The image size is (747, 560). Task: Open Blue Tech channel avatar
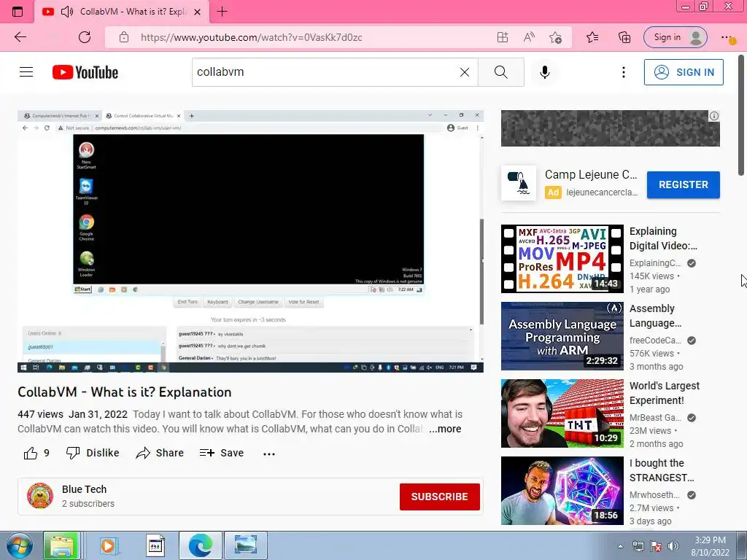click(40, 496)
